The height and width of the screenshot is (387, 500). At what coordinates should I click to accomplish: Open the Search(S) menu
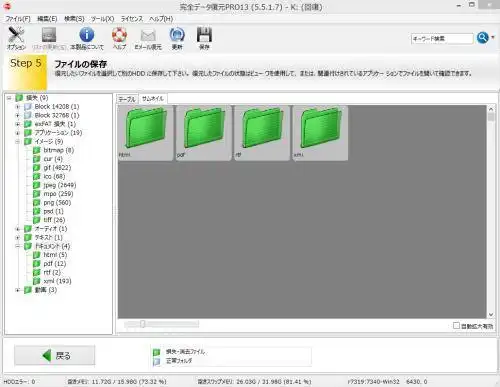click(74, 19)
